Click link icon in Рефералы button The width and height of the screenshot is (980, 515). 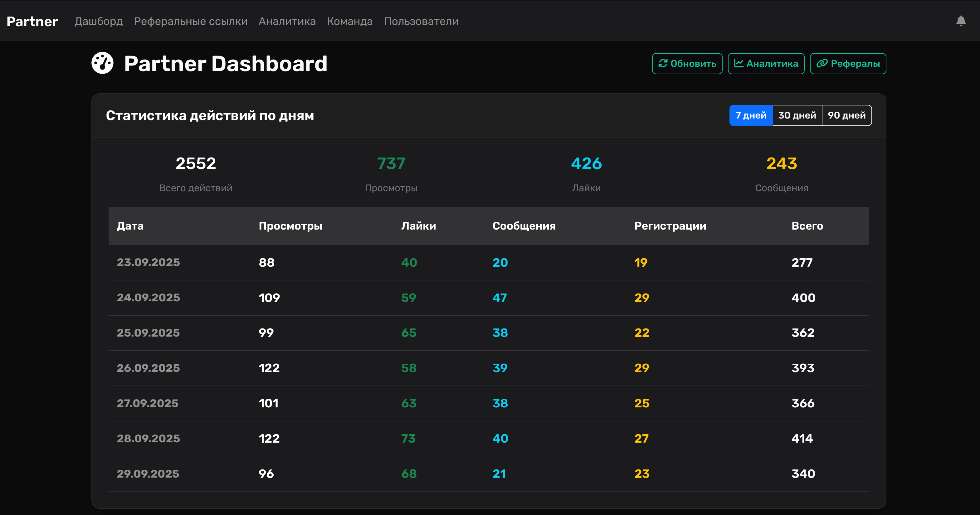point(822,64)
